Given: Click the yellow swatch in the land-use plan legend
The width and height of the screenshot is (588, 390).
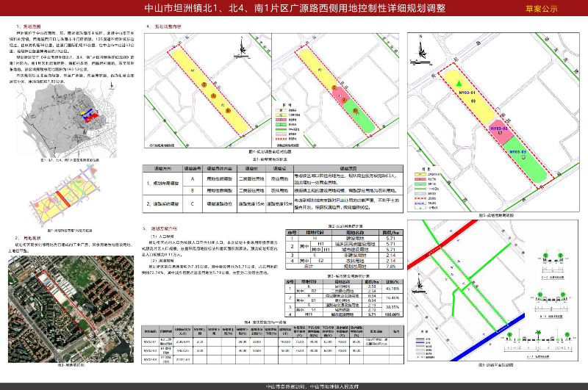Looking at the screenshot, I should 420,174.
